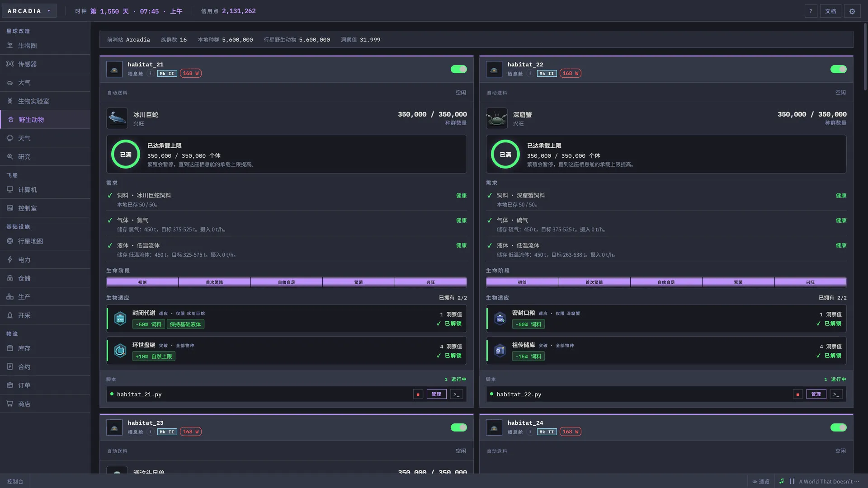This screenshot has height=488, width=868.
Task: Open 传感器 in the sidebar
Action: (45, 64)
